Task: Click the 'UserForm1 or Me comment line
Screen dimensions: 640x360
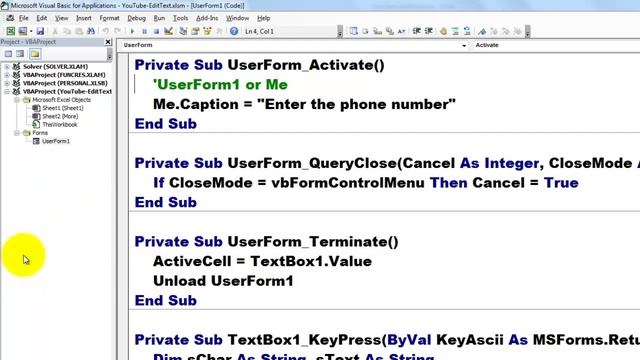Action: (x=220, y=85)
